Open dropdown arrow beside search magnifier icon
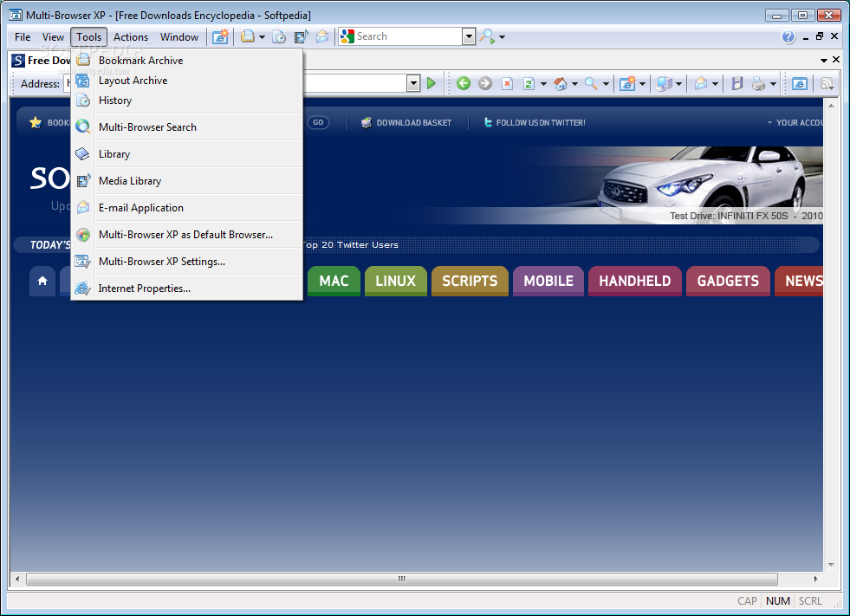 pos(502,37)
